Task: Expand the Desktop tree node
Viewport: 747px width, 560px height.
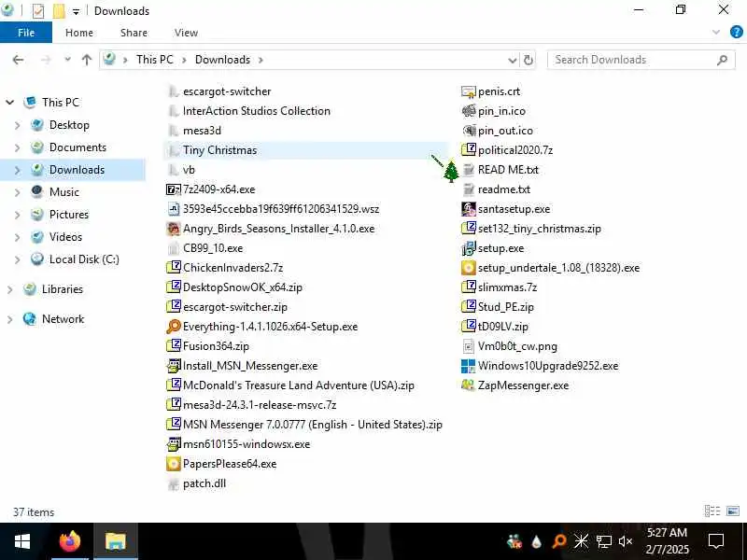Action: pyautogui.click(x=18, y=125)
